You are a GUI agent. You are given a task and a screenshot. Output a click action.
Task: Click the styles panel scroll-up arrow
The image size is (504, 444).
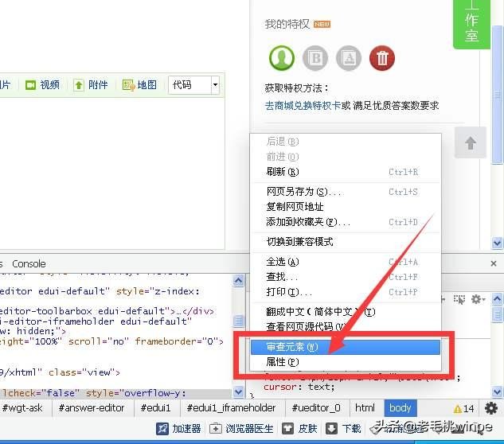tap(497, 299)
